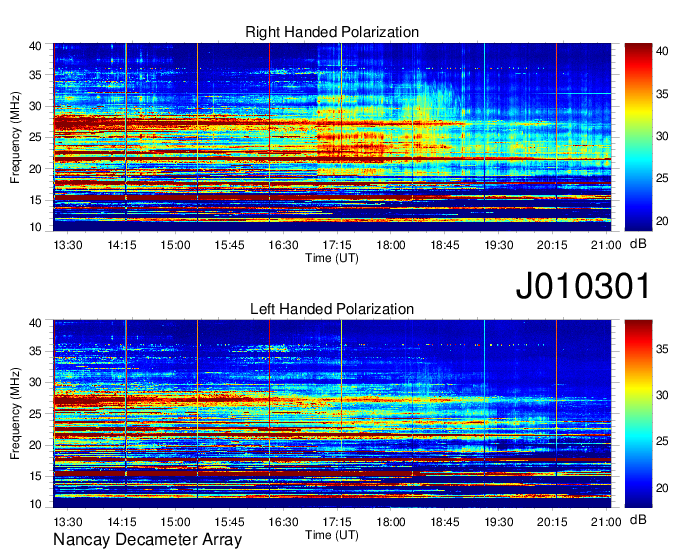Click 20:15 tick on Right Handed time axis
Screen dimensions: 680x552
tap(552, 245)
